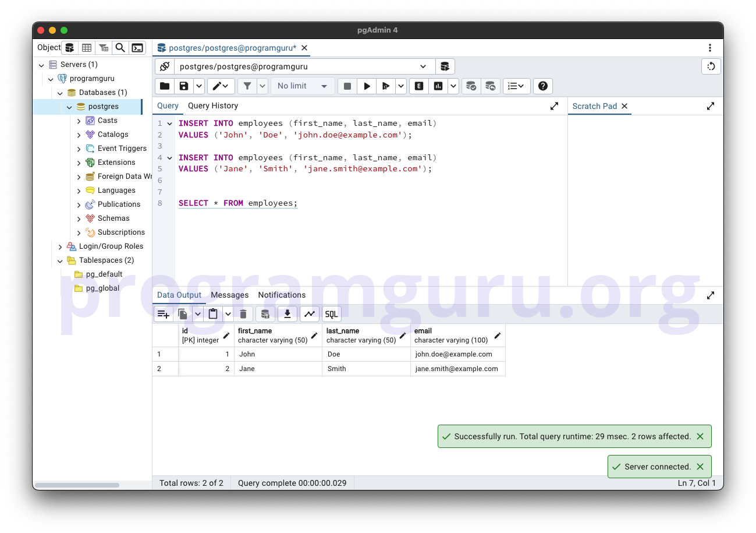Screen dimensions: 756x533
Task: Open help with the question mark icon
Action: pos(543,86)
